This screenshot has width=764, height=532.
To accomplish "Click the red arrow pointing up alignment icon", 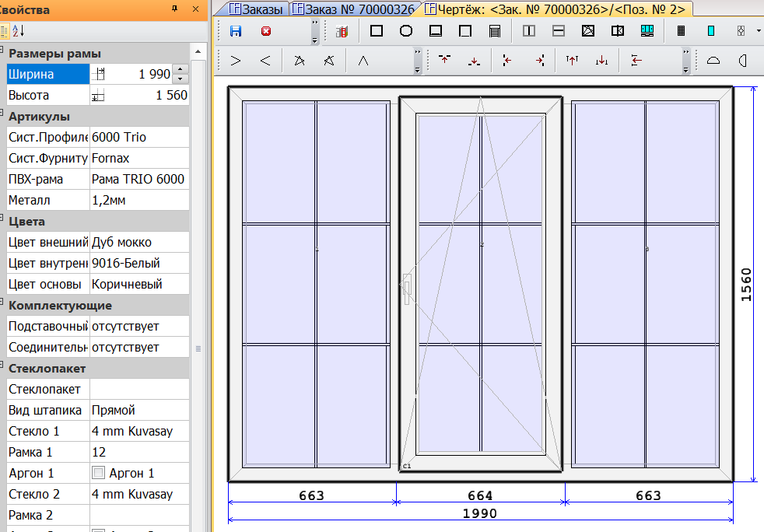I will tap(444, 61).
